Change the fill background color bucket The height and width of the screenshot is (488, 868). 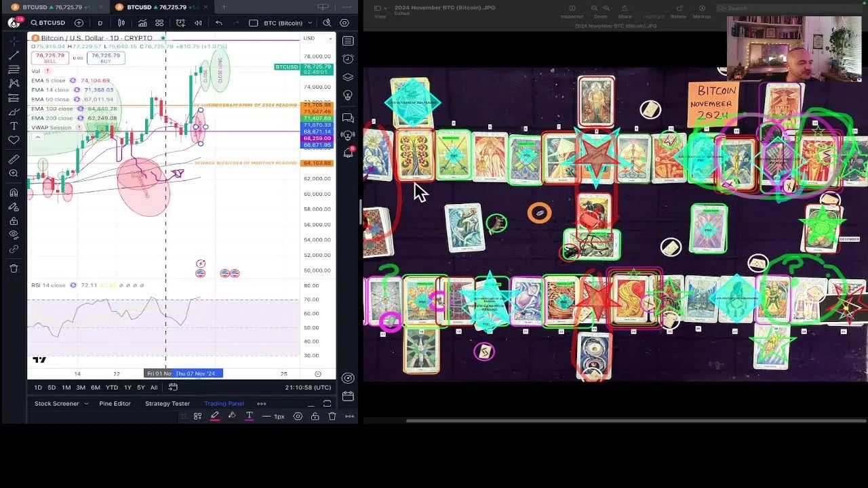coord(232,416)
